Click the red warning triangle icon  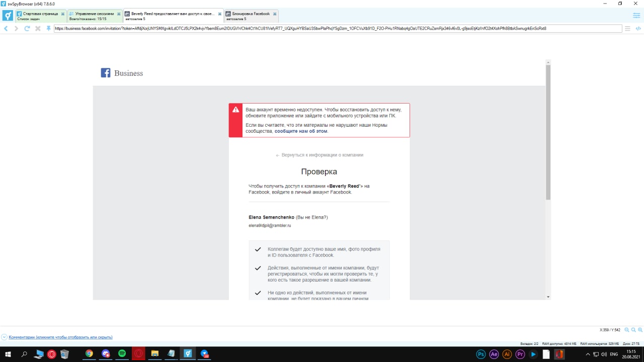tap(235, 109)
